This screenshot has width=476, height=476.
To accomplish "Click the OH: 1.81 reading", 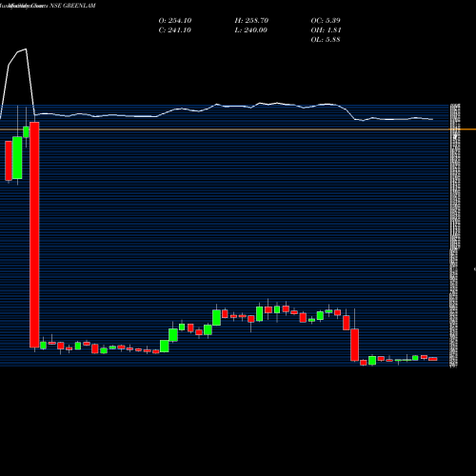I will (326, 30).
